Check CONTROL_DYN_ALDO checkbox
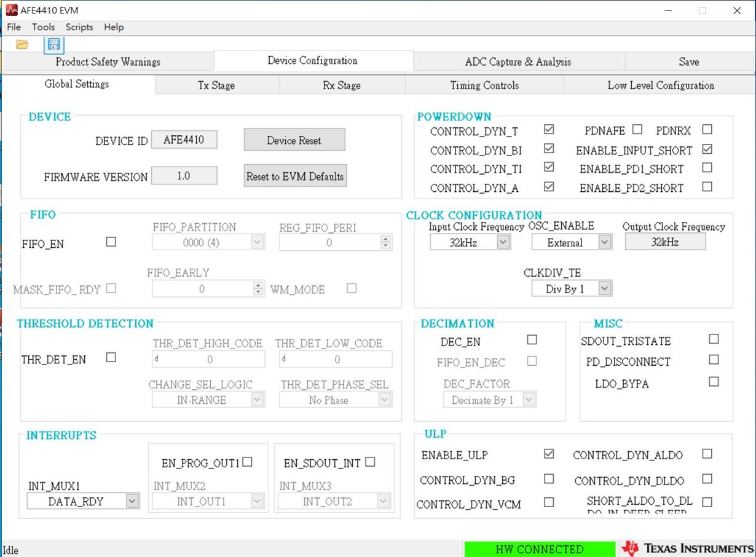The width and height of the screenshot is (756, 557). [x=707, y=454]
